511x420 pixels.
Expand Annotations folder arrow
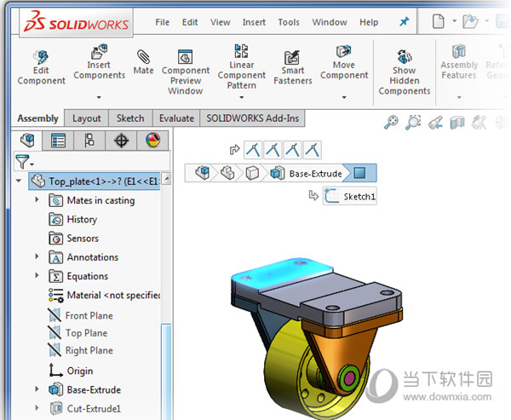37,256
